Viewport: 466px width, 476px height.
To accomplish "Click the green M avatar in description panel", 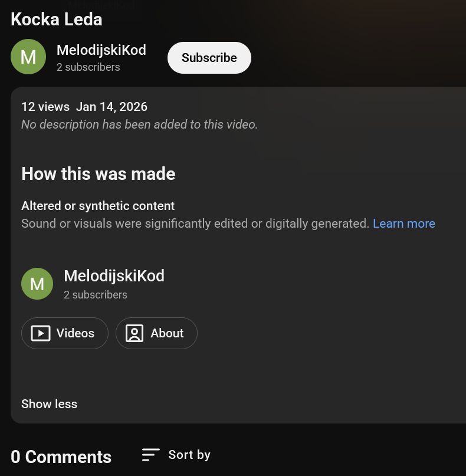I will click(x=37, y=284).
